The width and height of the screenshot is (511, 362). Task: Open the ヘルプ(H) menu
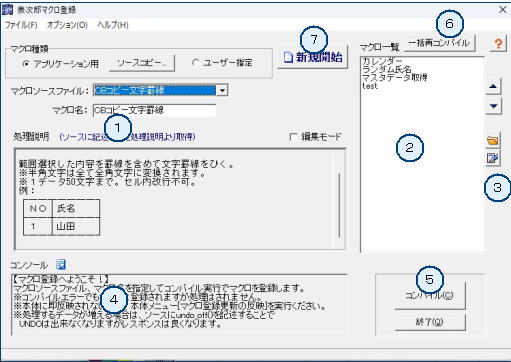113,25
